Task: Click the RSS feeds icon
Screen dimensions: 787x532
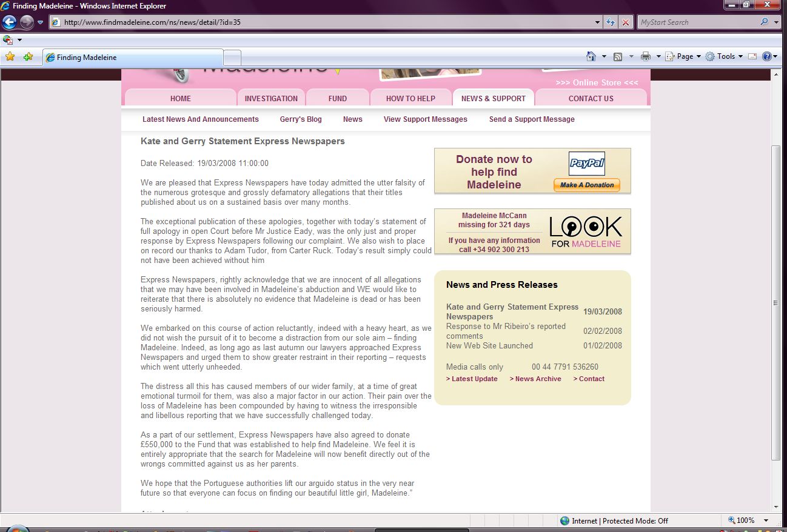Action: (618, 56)
